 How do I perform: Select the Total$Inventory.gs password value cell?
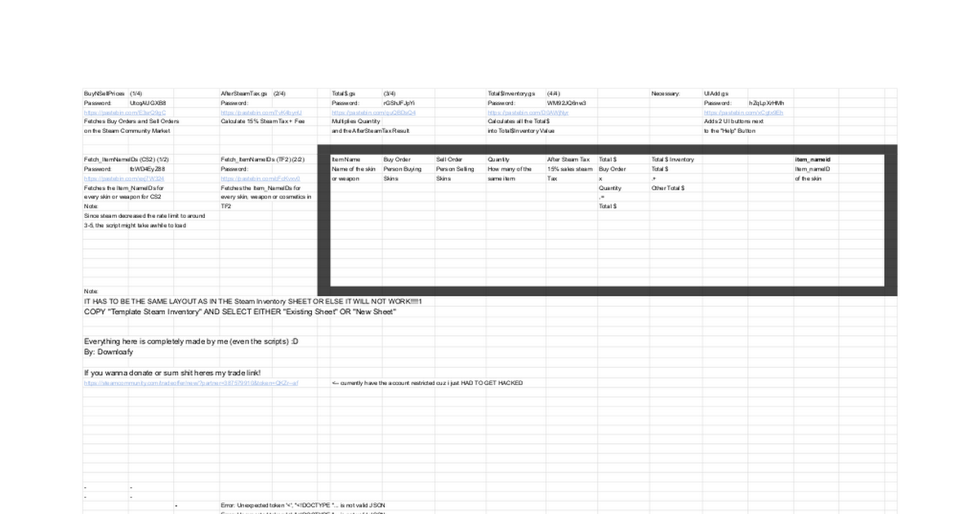(567, 104)
